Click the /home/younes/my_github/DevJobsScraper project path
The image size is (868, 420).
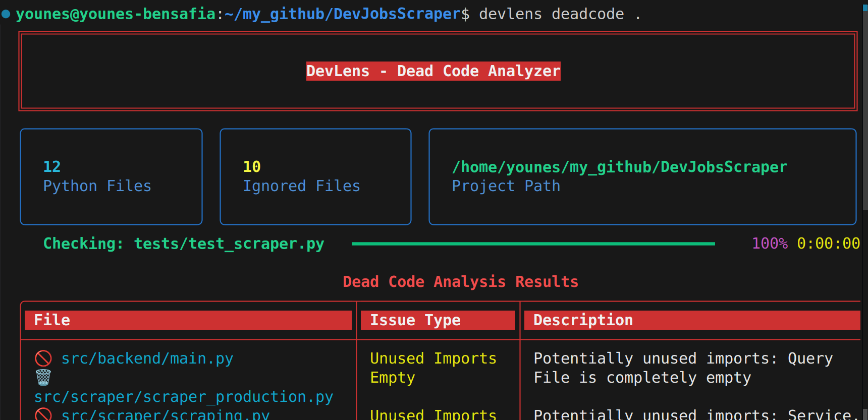coord(619,167)
